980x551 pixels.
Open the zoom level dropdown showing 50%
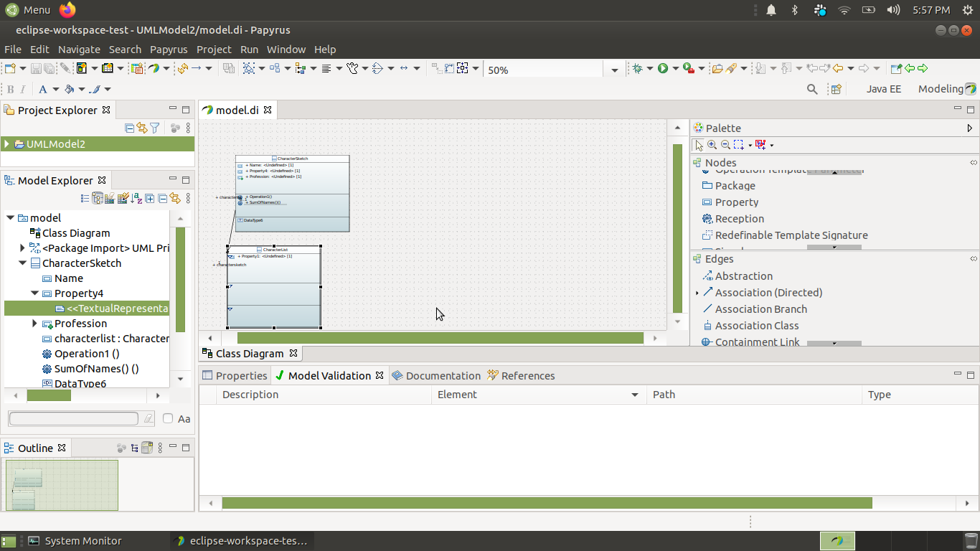[615, 68]
